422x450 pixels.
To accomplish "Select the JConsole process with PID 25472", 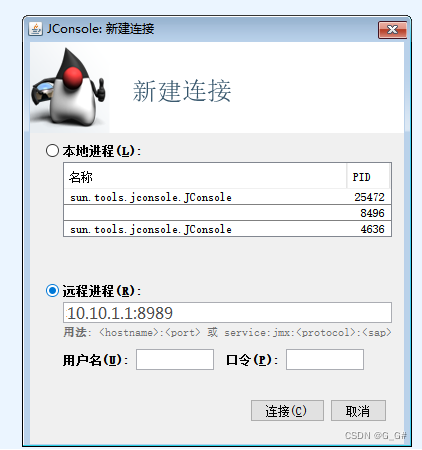I will (x=227, y=197).
